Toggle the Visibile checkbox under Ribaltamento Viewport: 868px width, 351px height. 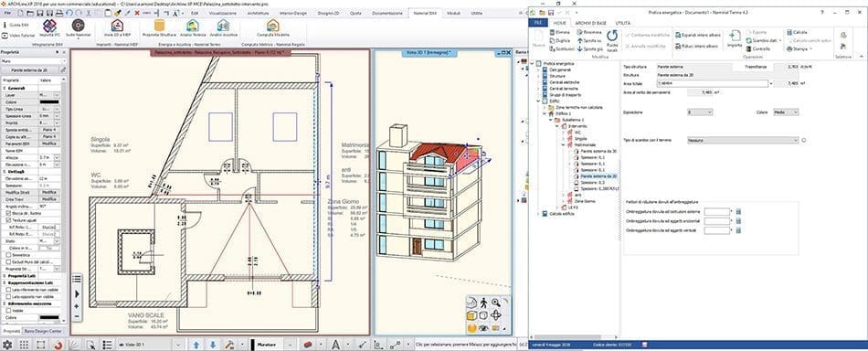click(7, 311)
